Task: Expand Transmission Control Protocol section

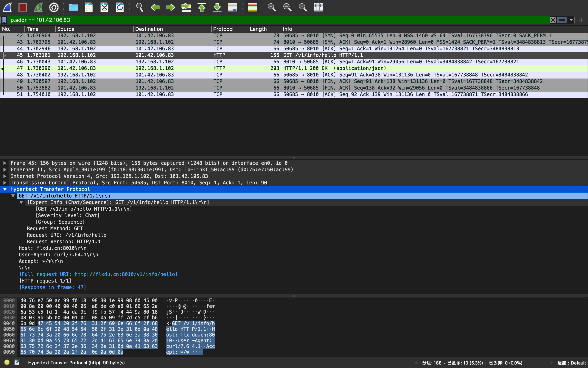Action: (x=5, y=183)
